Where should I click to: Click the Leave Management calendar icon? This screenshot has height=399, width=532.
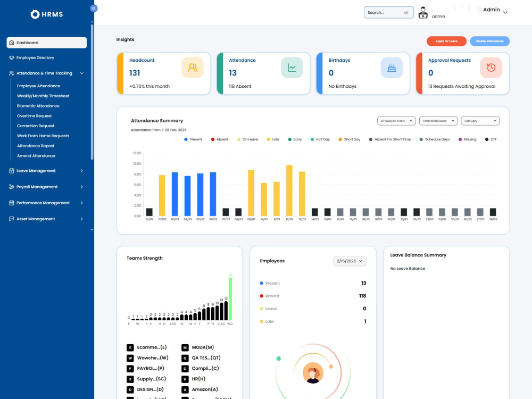point(12,171)
